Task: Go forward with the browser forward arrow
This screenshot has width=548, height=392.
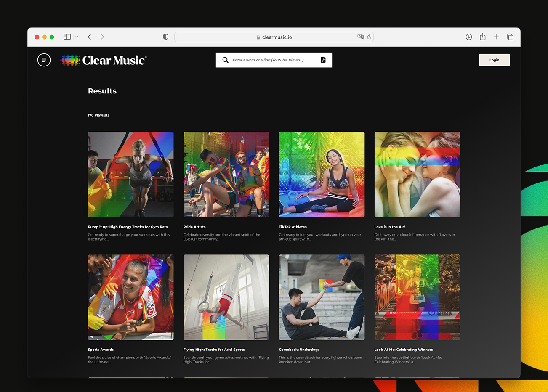Action: [102, 37]
